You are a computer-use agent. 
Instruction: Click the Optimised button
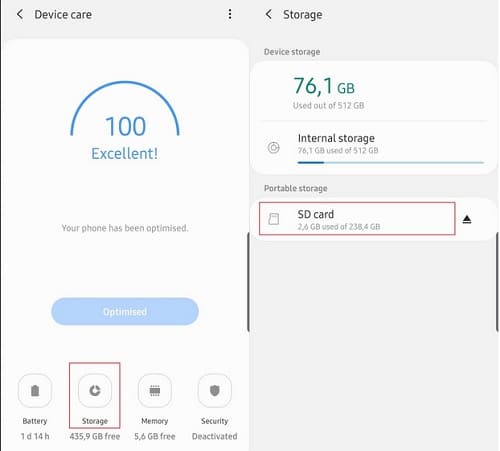[125, 311]
